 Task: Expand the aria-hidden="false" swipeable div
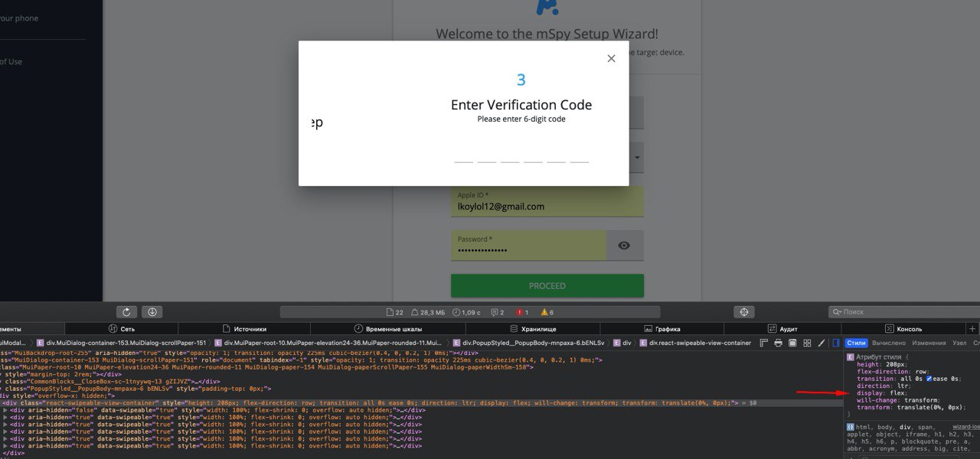tap(6, 410)
